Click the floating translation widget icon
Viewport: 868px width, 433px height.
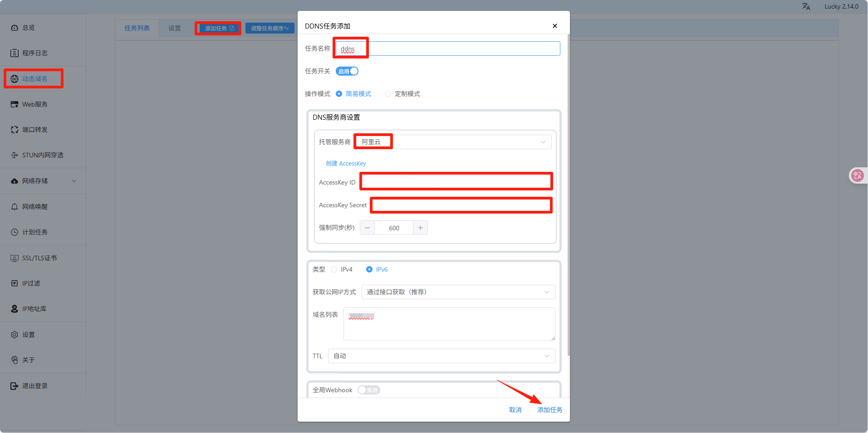tap(858, 175)
